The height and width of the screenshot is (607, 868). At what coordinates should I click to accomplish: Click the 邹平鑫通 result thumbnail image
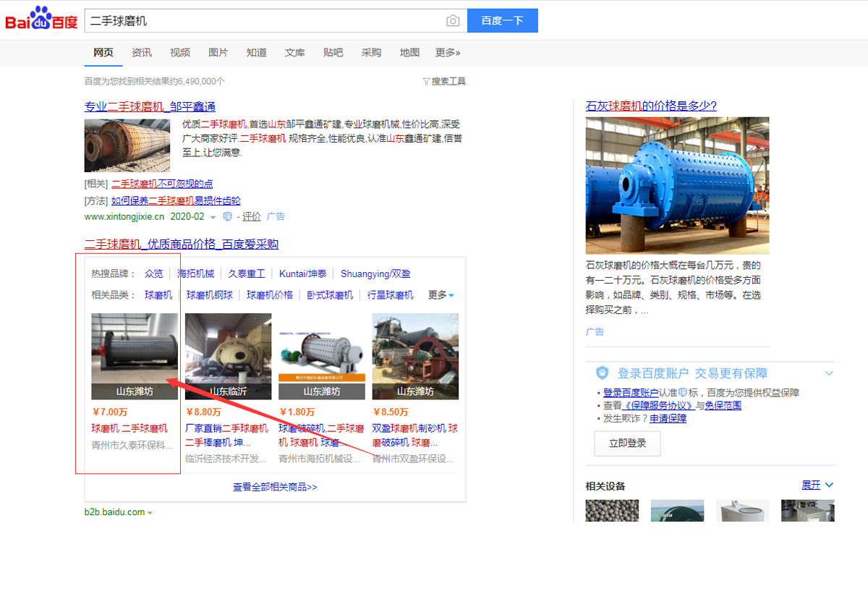pyautogui.click(x=127, y=145)
